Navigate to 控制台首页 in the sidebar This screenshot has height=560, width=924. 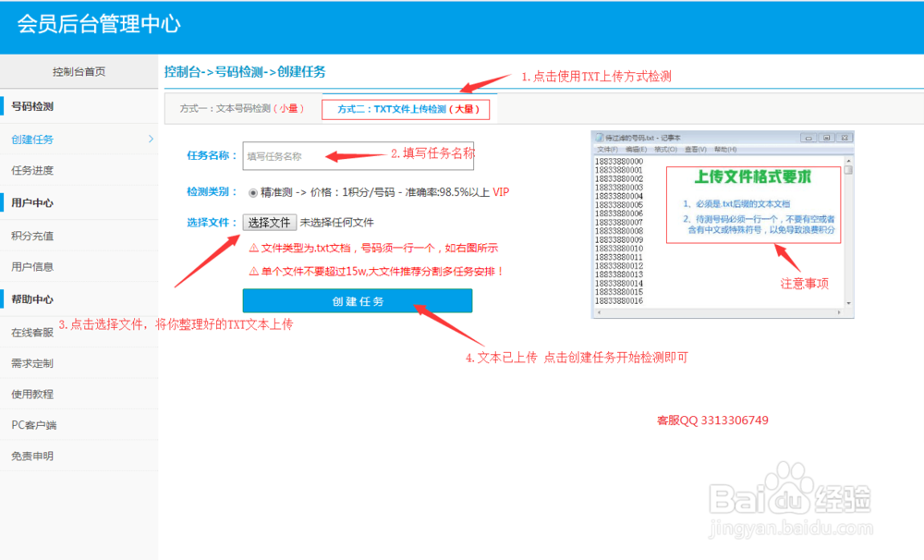(79, 71)
